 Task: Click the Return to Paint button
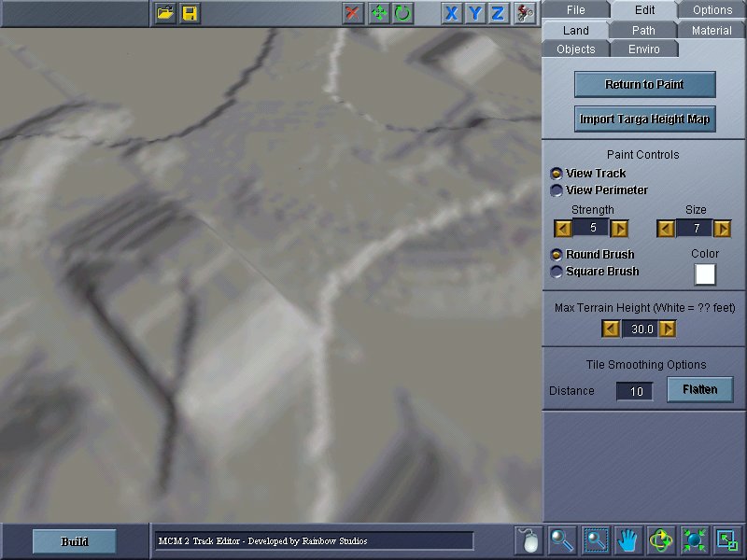point(644,84)
